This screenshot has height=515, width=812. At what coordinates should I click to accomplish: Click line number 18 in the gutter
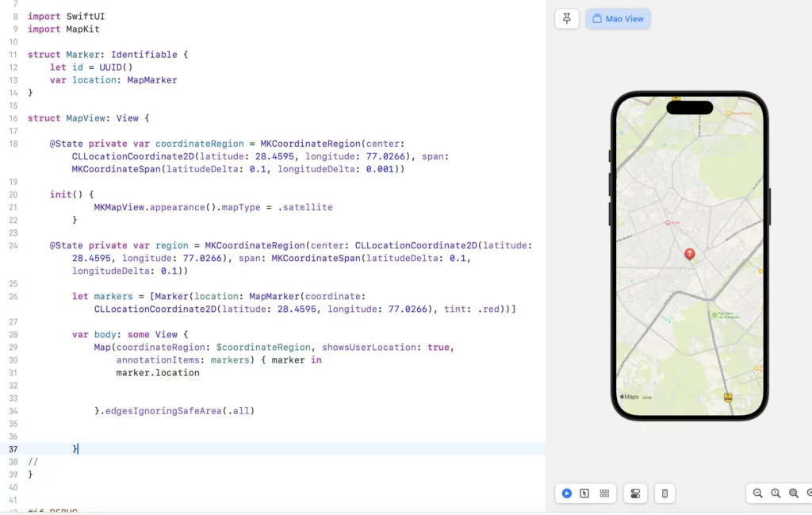(13, 144)
